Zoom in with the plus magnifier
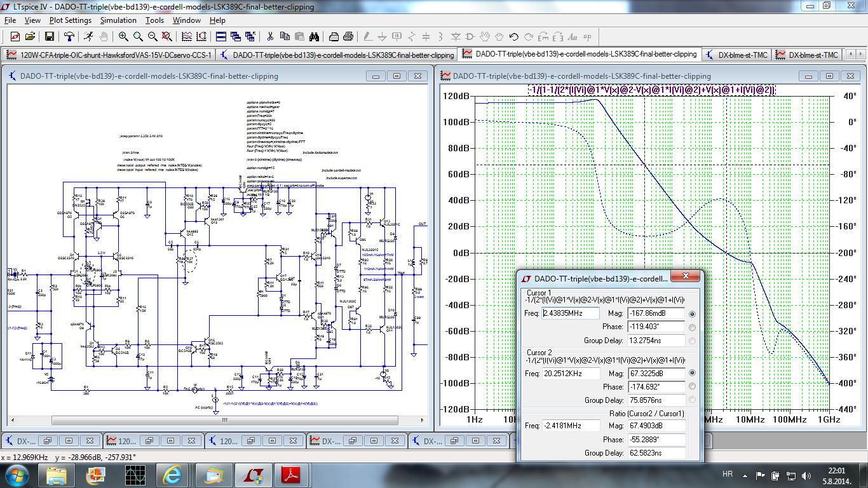Screen dimensions: 868x488 click(123, 36)
